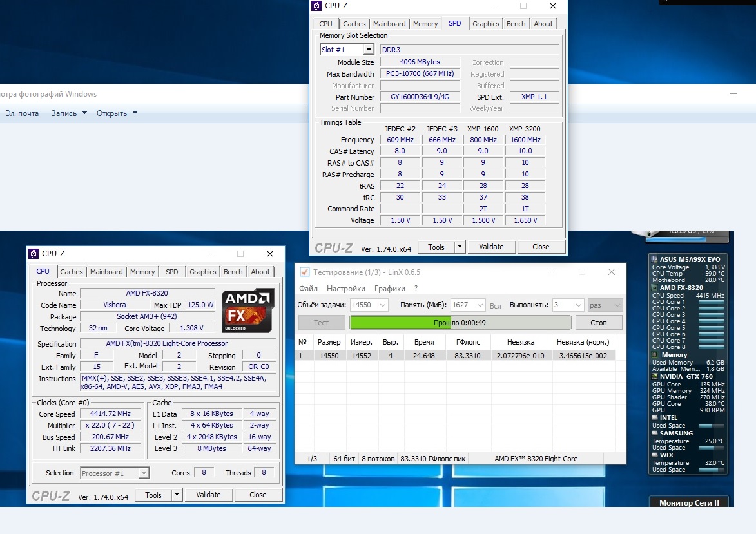The width and height of the screenshot is (756, 534).
Task: Open Memory tab in SPD CPU-Z window
Action: 425,24
